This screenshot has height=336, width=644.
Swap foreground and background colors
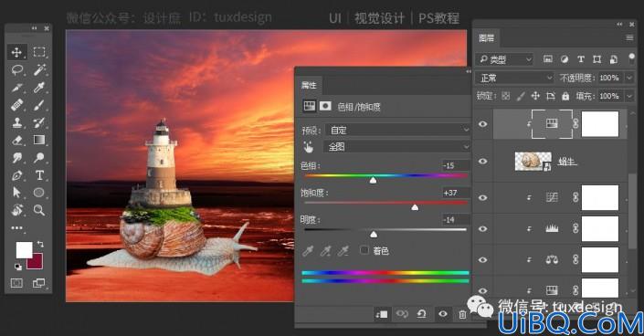pyautogui.click(x=40, y=244)
